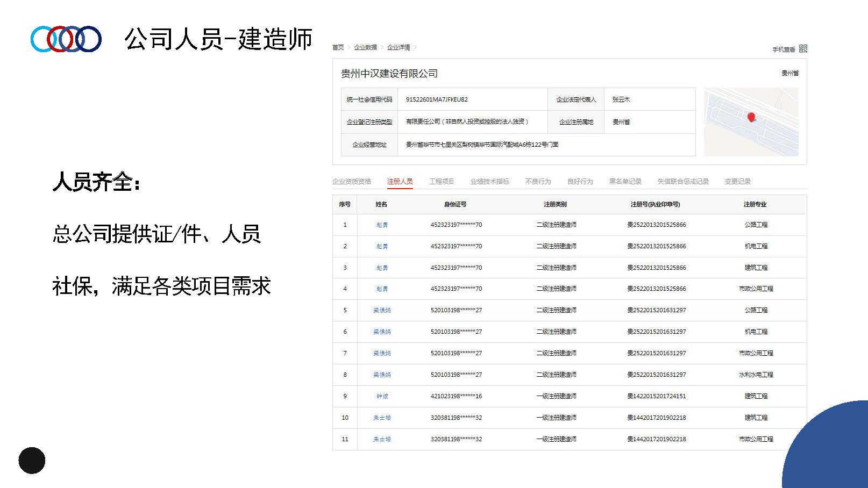Screen dimensions: 868x488
Task: Click the 注册号(执业印章号) column header
Action: pos(655,205)
